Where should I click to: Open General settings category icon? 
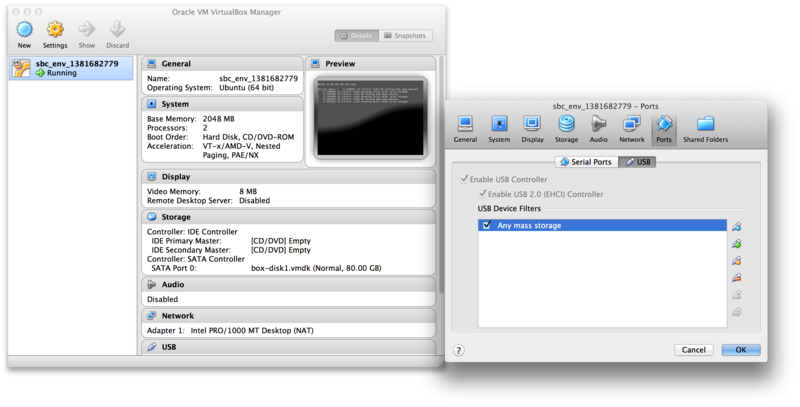tap(465, 129)
